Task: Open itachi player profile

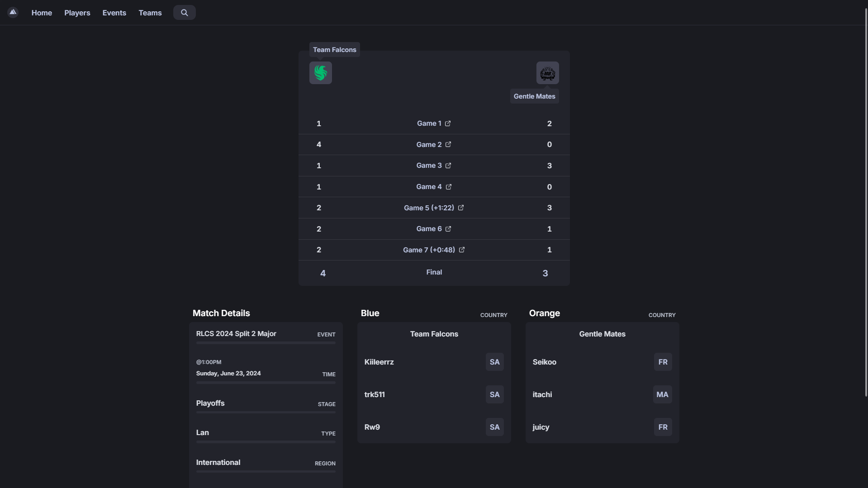Action: click(x=542, y=394)
